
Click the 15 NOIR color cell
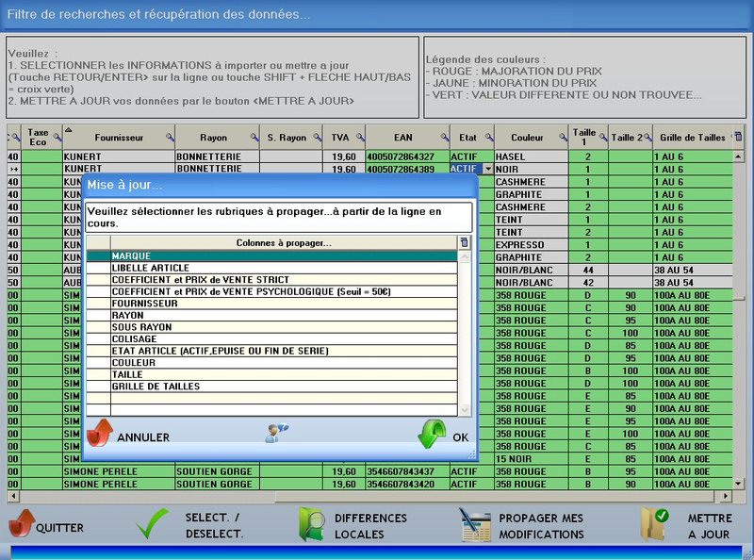point(532,459)
